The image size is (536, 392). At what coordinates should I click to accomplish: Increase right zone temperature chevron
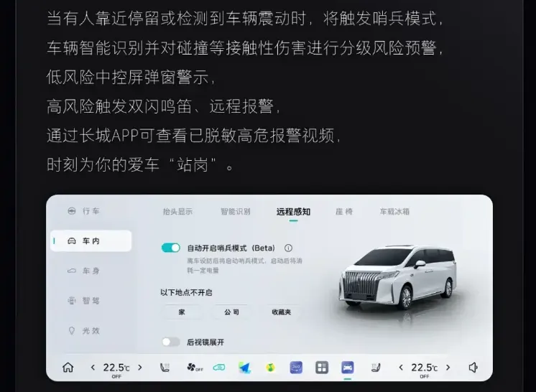(x=448, y=368)
